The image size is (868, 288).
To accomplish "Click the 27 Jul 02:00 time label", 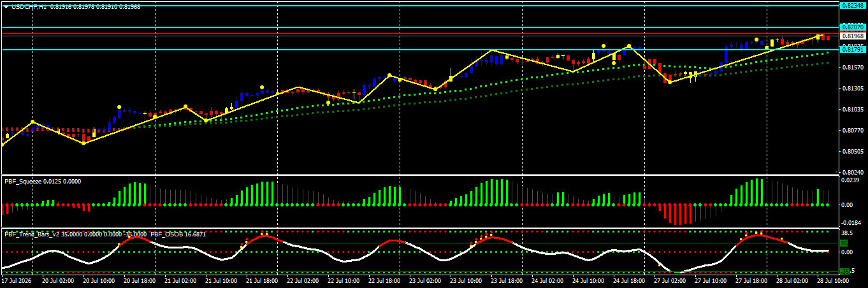I will [x=670, y=280].
